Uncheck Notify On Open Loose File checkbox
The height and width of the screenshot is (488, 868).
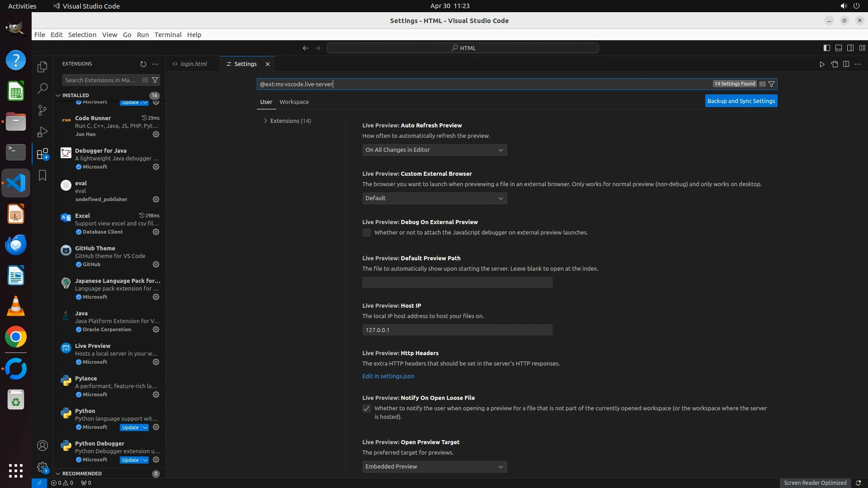click(367, 408)
